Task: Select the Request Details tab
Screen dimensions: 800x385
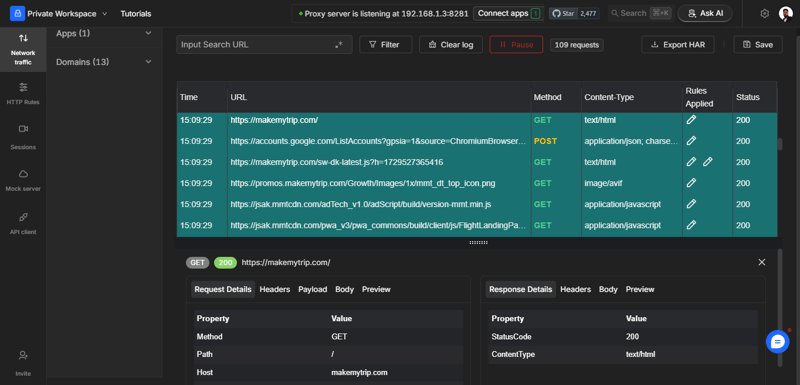Action: (223, 289)
